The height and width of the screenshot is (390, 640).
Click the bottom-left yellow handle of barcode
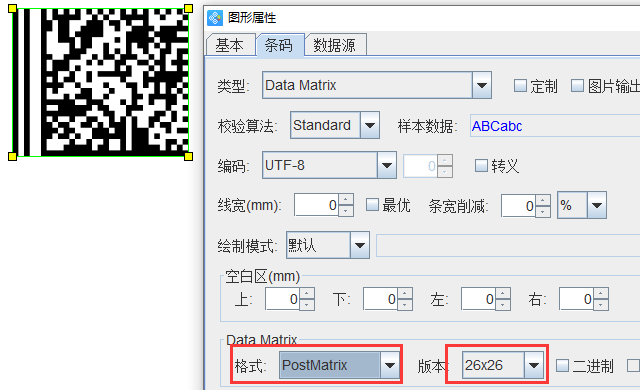pyautogui.click(x=13, y=156)
